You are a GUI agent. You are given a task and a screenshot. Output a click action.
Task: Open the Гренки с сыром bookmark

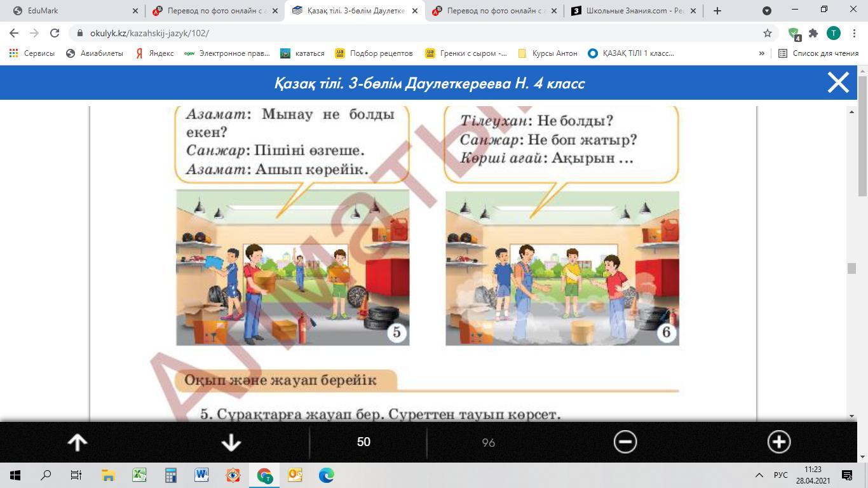[x=466, y=53]
